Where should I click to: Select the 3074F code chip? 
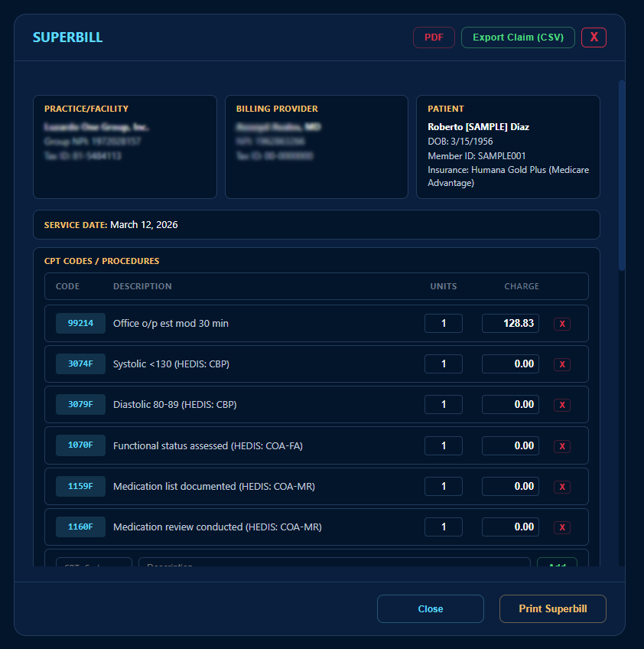click(x=80, y=364)
